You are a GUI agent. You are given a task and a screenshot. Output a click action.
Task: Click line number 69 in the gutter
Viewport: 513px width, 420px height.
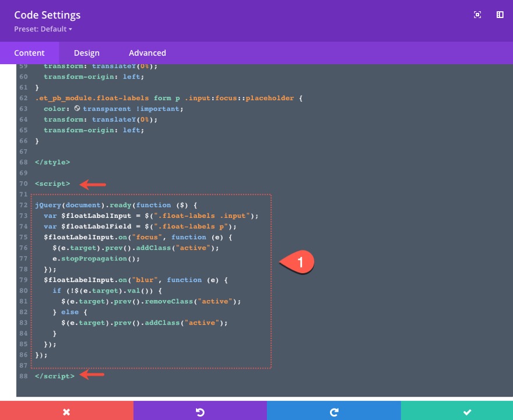click(x=23, y=173)
